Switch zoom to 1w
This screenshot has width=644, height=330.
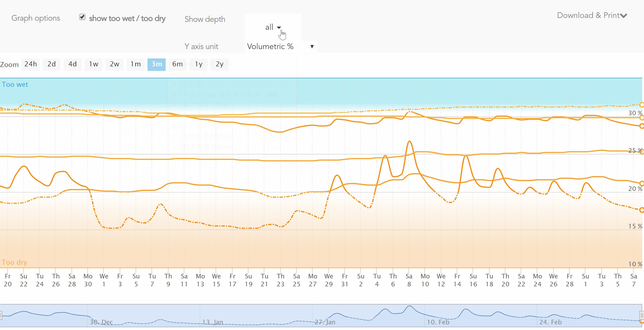pos(93,64)
